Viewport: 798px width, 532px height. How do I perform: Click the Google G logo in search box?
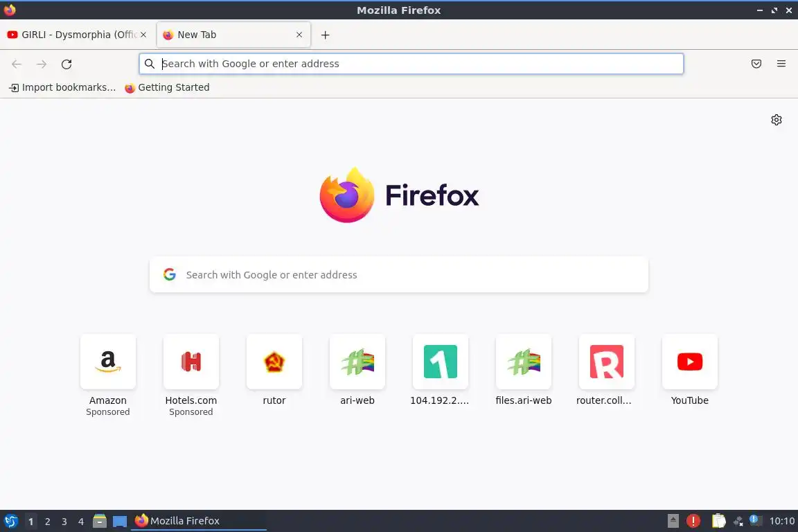pos(170,274)
